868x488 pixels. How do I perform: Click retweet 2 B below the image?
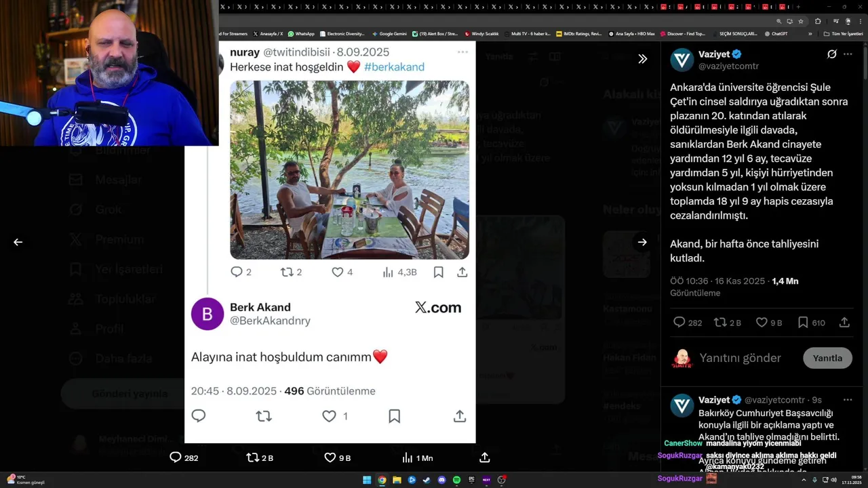click(260, 458)
